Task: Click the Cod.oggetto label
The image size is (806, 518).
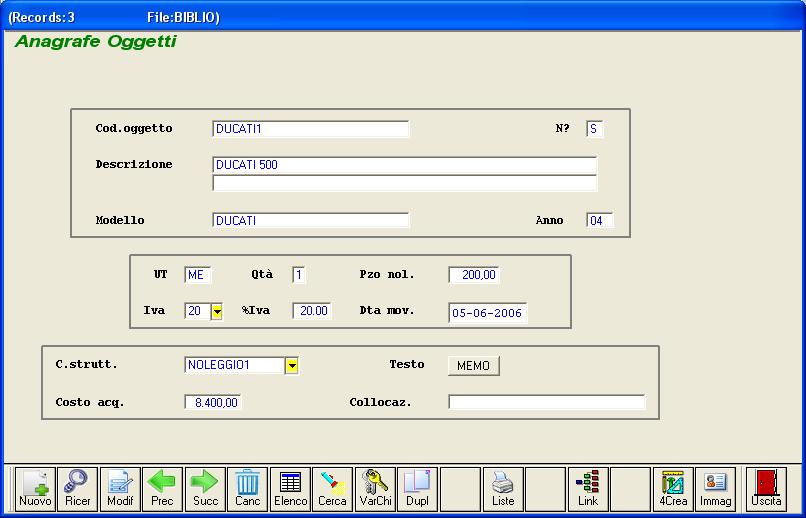Action: point(134,128)
